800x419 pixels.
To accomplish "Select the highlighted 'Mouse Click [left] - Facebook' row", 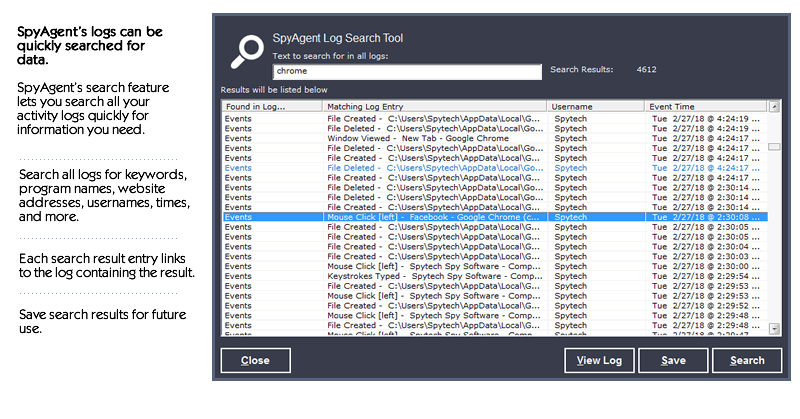I will click(x=495, y=217).
